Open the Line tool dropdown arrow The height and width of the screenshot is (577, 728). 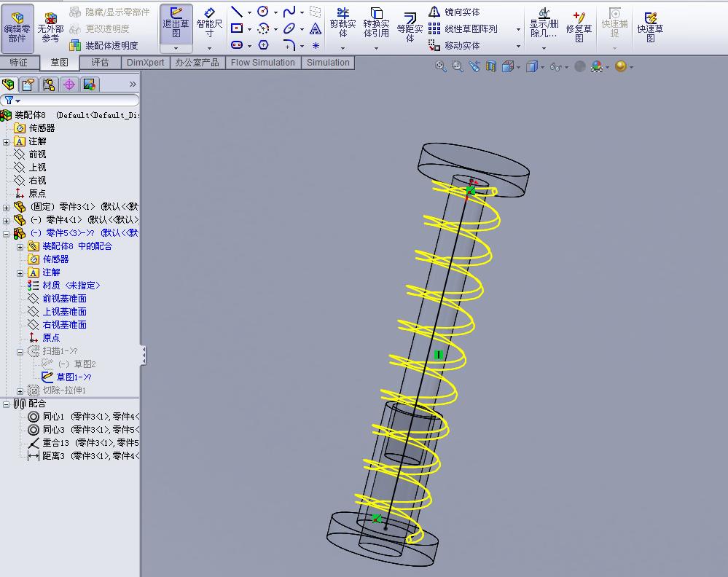(249, 12)
